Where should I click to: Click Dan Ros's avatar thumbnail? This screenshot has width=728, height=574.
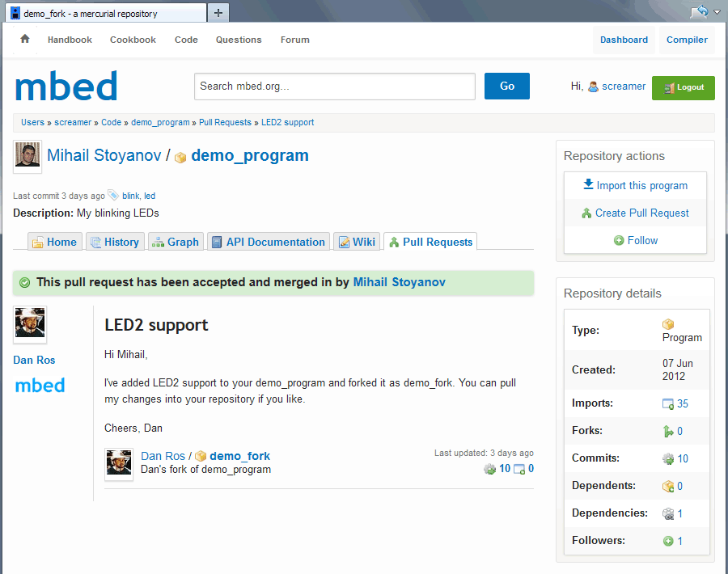point(30,324)
